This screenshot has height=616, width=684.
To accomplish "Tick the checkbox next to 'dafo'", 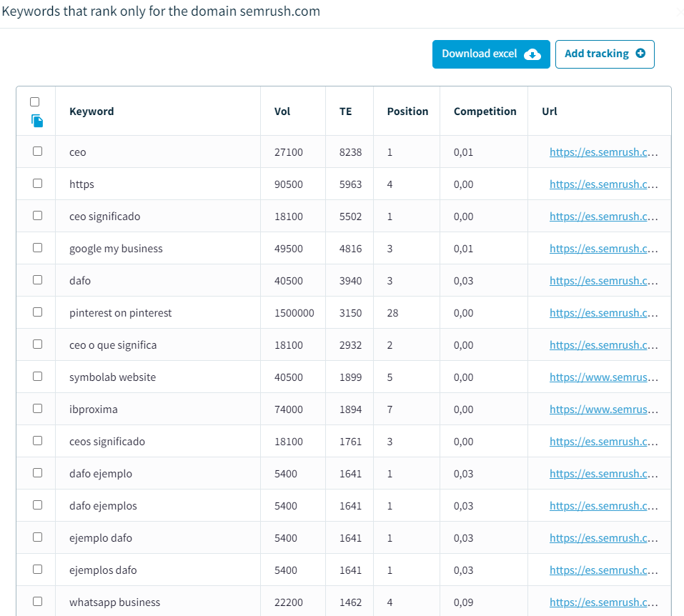I will (x=37, y=280).
